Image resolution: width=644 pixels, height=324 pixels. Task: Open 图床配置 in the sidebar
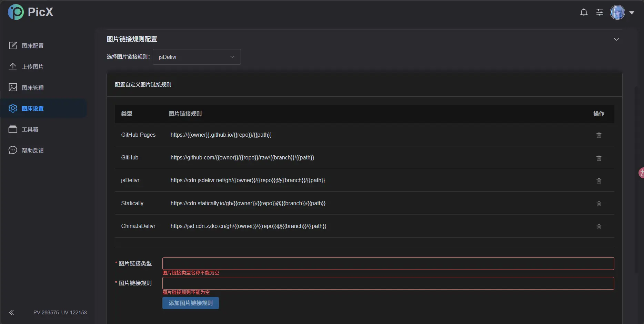point(44,46)
